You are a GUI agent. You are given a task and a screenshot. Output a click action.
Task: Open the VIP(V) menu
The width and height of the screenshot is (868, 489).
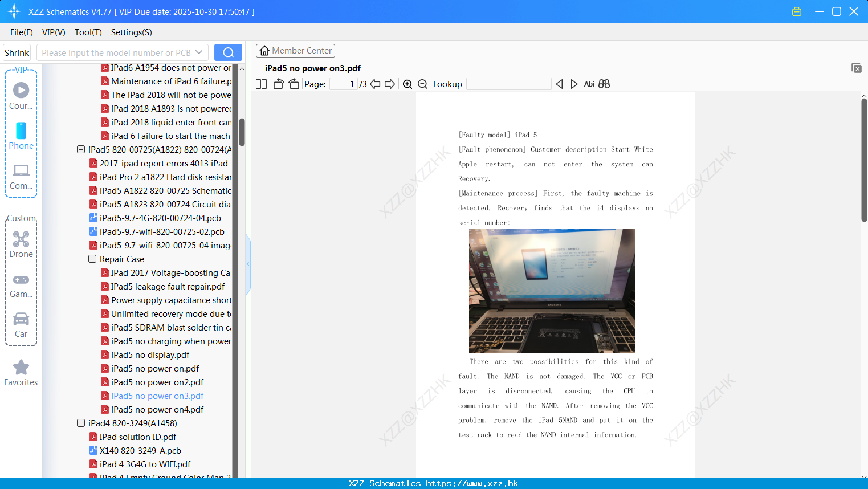click(x=54, y=32)
